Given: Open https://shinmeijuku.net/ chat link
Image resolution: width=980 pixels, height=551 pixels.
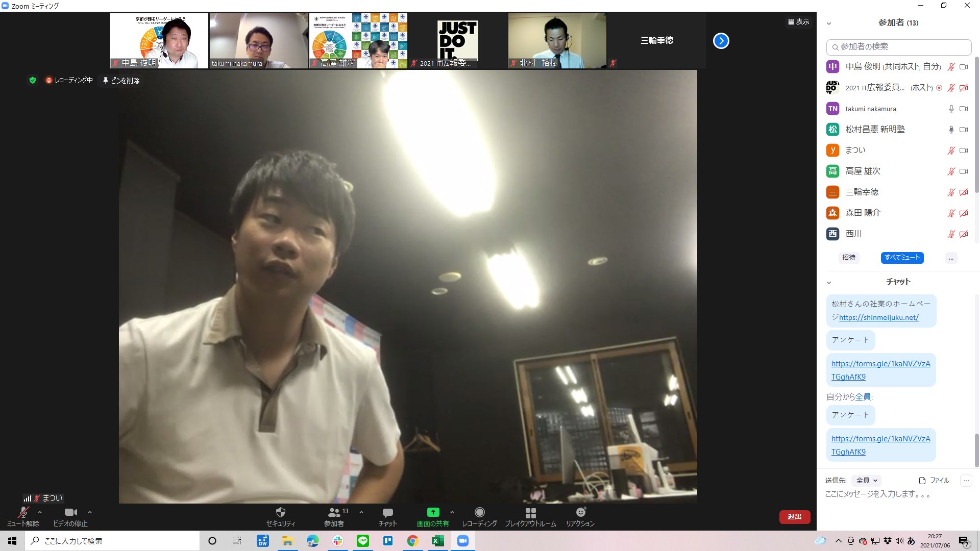Looking at the screenshot, I should [x=878, y=317].
